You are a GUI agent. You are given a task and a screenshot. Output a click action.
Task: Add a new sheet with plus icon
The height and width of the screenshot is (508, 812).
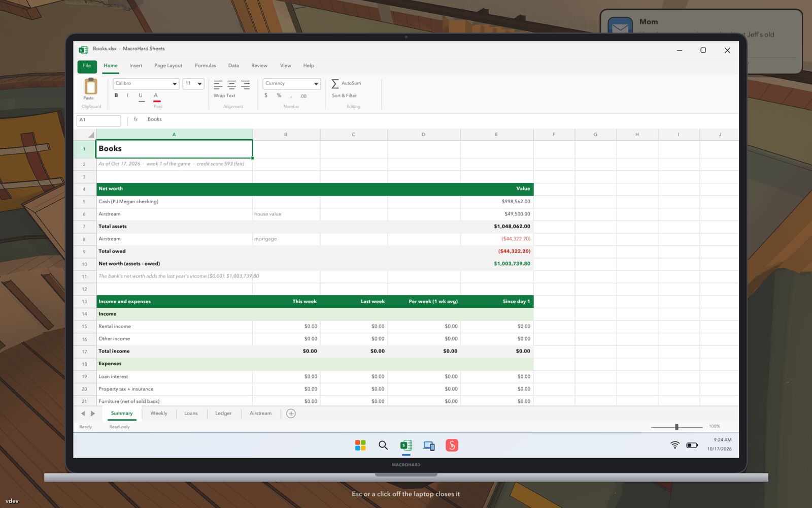coord(291,414)
